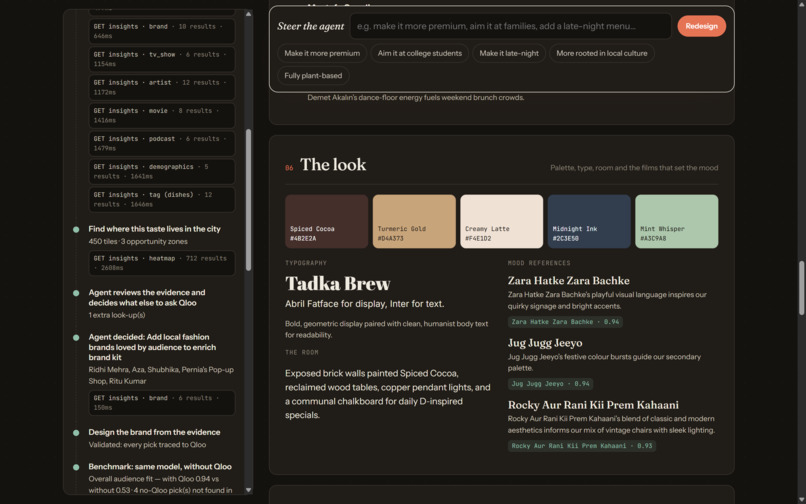Click the 'Tadka Brew' typography sample

pyautogui.click(x=338, y=283)
